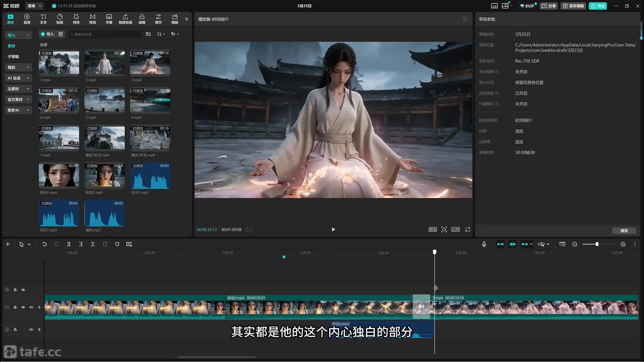This screenshot has width=644, height=362.
Task: Click the 修改 modify button
Action: [x=624, y=231]
